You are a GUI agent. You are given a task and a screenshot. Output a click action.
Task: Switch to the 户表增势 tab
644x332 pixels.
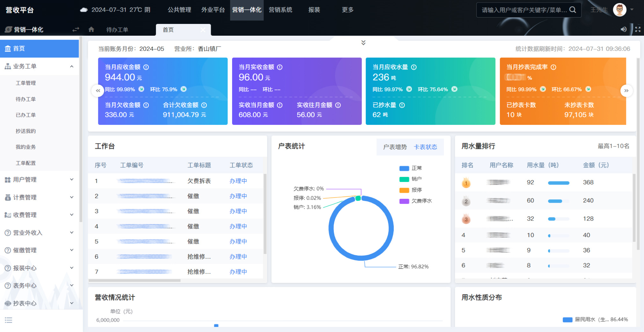395,147
